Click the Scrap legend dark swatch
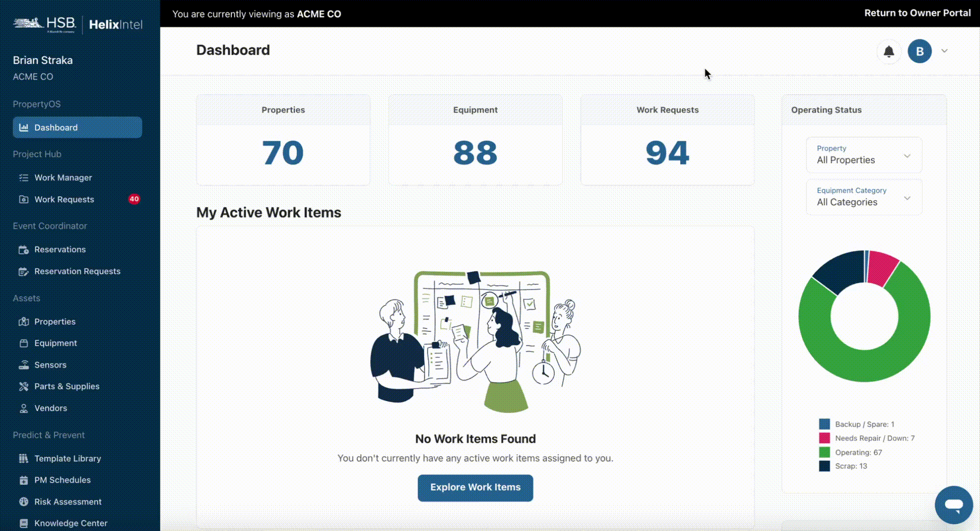980x531 pixels. coord(824,466)
